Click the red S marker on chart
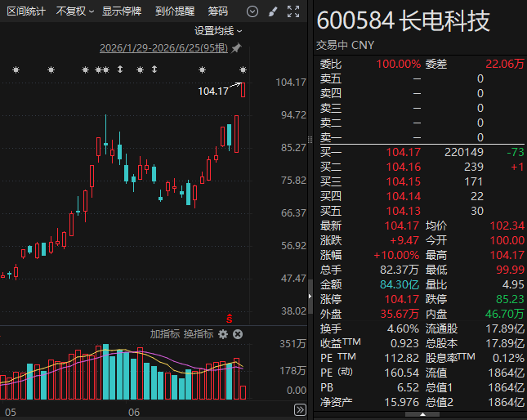This screenshot has height=420, width=527. pos(230,319)
